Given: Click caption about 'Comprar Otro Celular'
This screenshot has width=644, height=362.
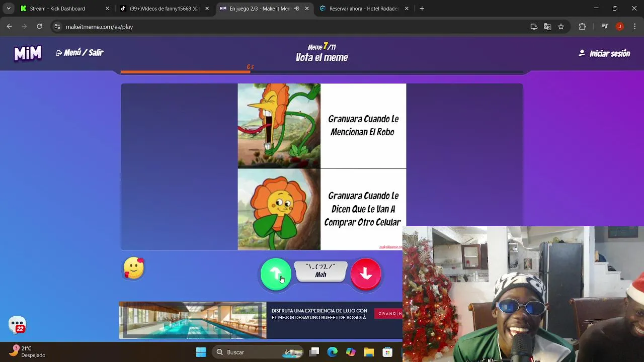Looking at the screenshot, I should click(363, 209).
